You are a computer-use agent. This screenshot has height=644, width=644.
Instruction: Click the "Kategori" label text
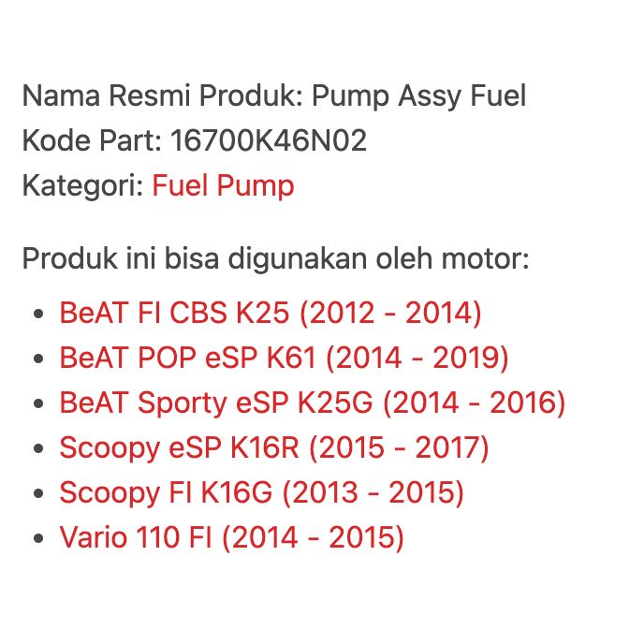pyautogui.click(x=81, y=185)
